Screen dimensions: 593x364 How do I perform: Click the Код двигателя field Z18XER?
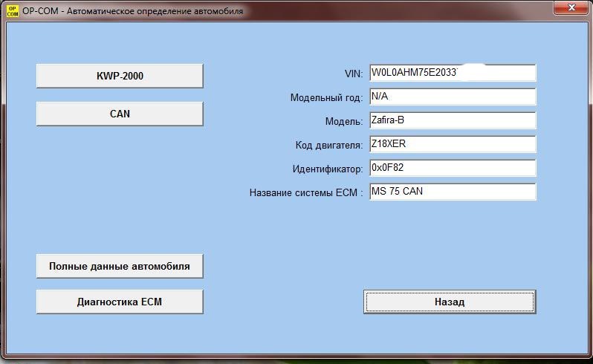(x=453, y=144)
